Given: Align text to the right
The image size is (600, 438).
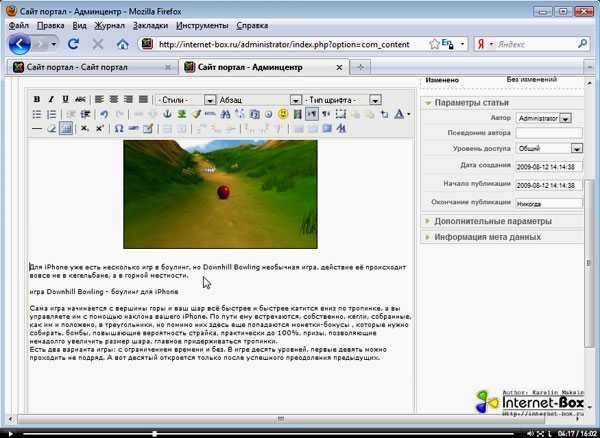Looking at the screenshot, I should click(128, 99).
